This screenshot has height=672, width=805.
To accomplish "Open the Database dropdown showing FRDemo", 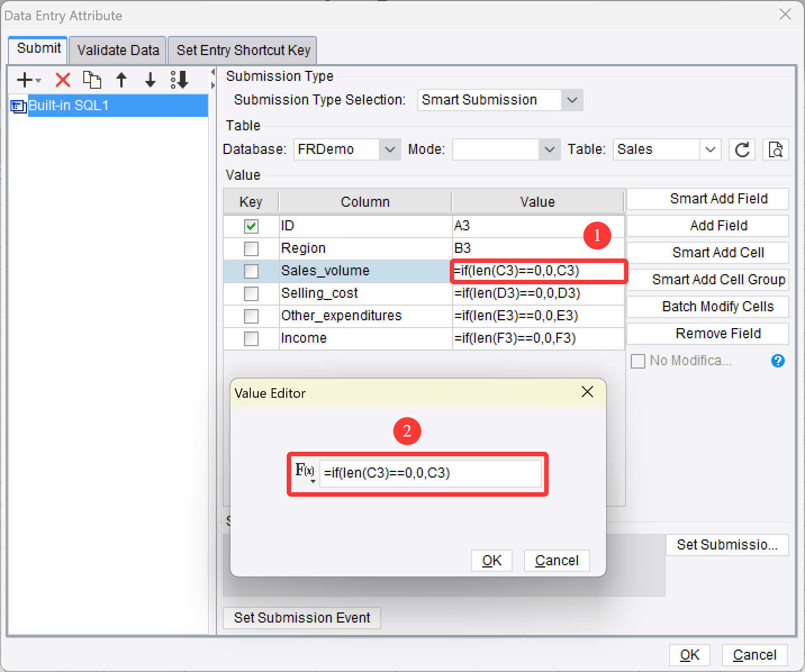I will pyautogui.click(x=390, y=149).
